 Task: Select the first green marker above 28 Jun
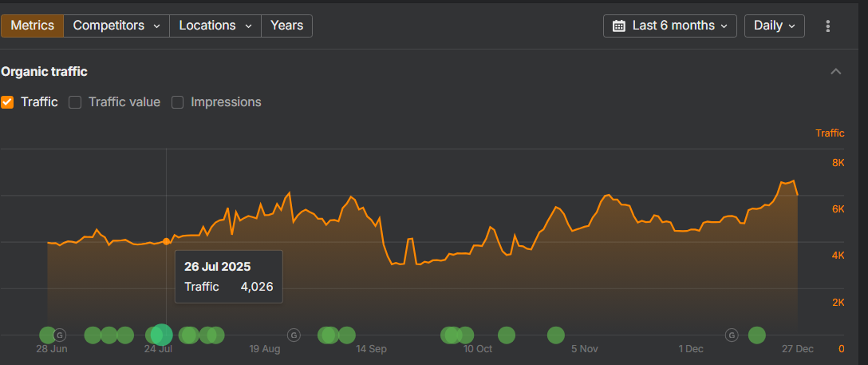coord(48,335)
